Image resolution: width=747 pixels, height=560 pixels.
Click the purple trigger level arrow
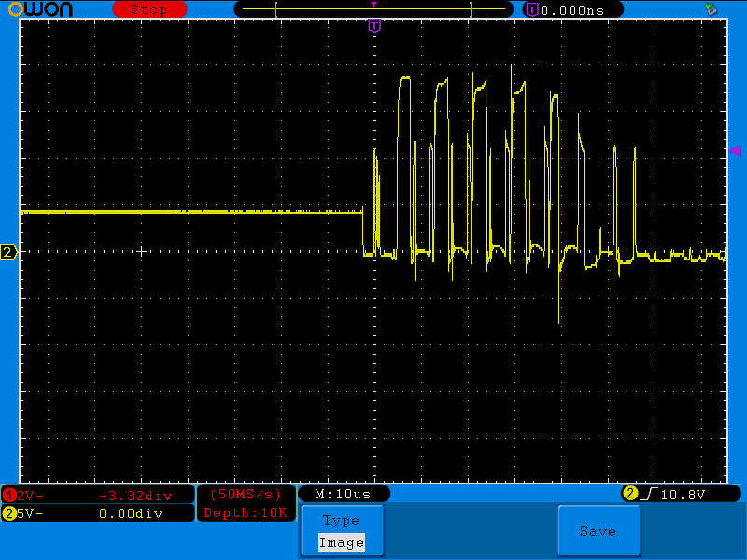click(x=735, y=151)
